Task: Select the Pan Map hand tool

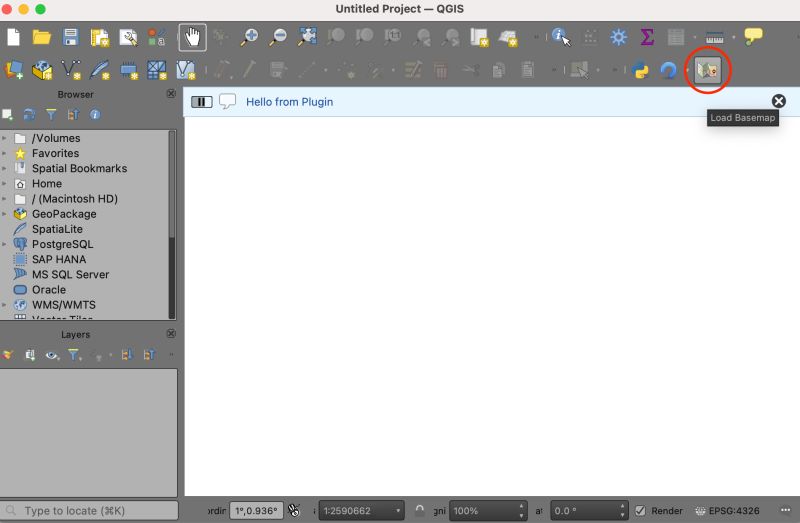Action: coord(192,37)
